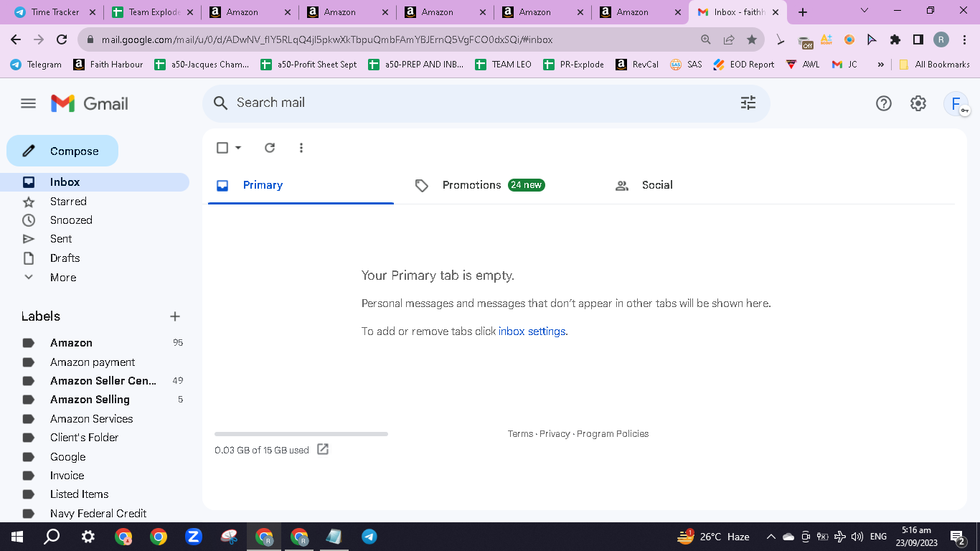The width and height of the screenshot is (980, 551).
Task: Open storage management external link icon
Action: 323,449
